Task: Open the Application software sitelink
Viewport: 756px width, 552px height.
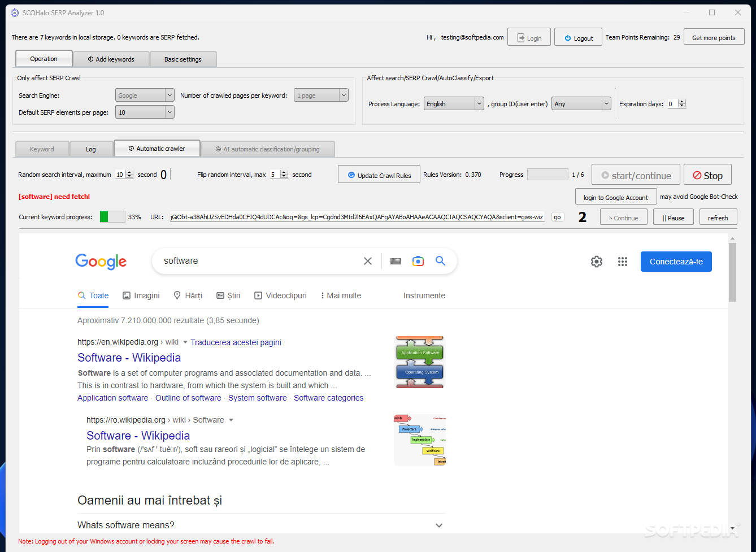Action: click(x=113, y=398)
